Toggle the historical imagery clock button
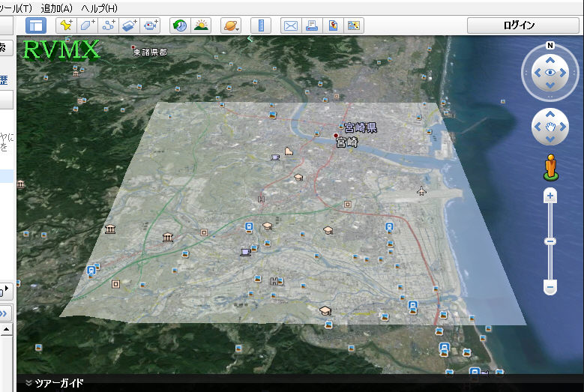Viewport: 584px width, 392px height. tap(180, 25)
